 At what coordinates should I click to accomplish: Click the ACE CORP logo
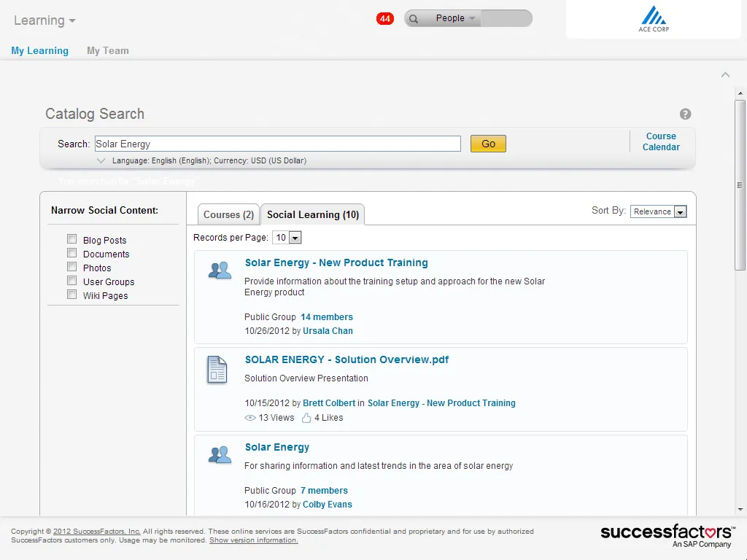[x=653, y=20]
